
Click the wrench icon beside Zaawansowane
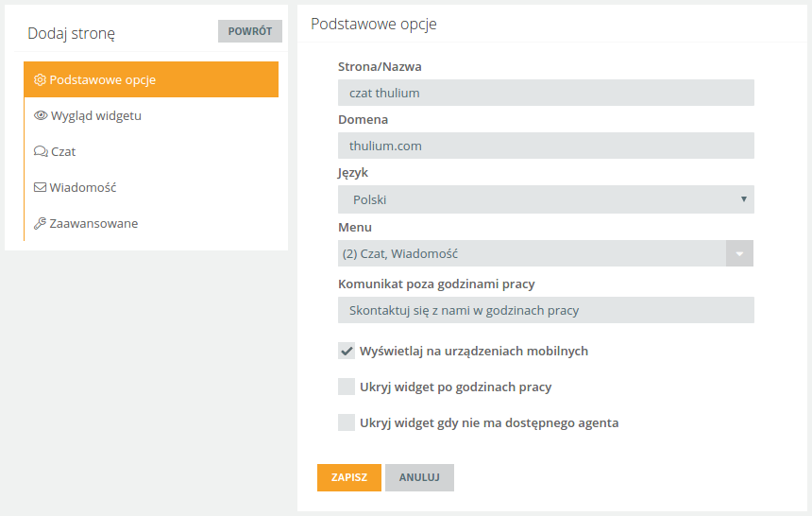tap(40, 224)
